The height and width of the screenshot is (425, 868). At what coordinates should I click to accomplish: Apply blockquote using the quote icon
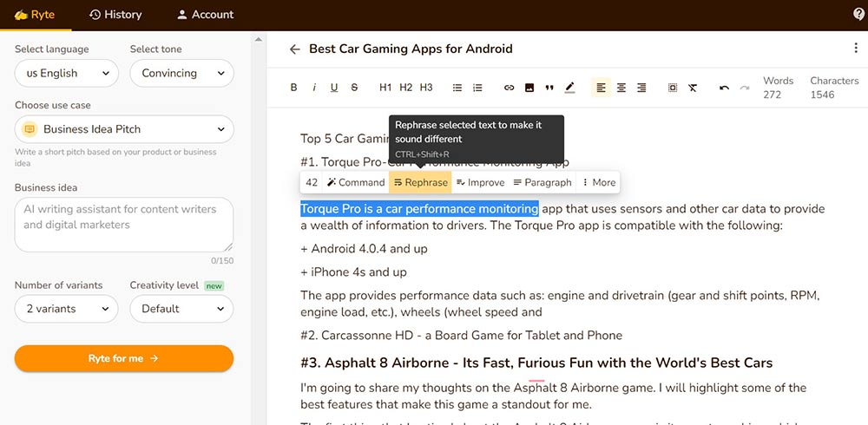pyautogui.click(x=549, y=88)
